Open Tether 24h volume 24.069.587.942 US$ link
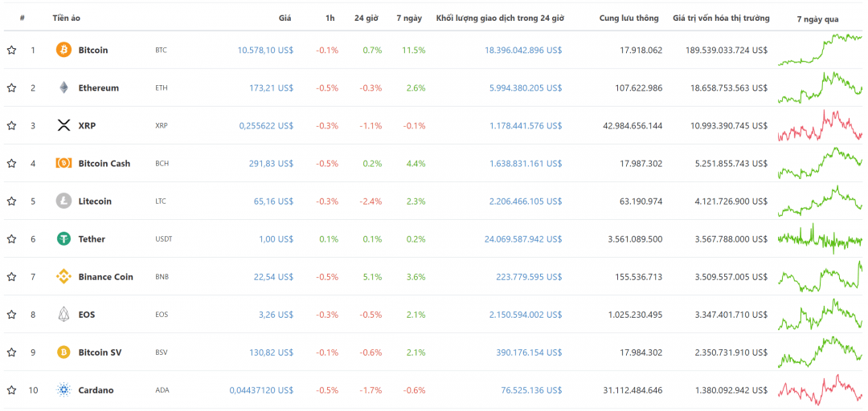The height and width of the screenshot is (411, 868). coord(522,239)
